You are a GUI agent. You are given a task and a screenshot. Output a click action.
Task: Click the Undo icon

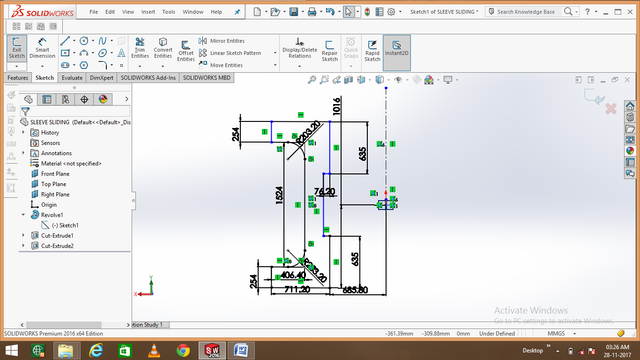(x=330, y=12)
